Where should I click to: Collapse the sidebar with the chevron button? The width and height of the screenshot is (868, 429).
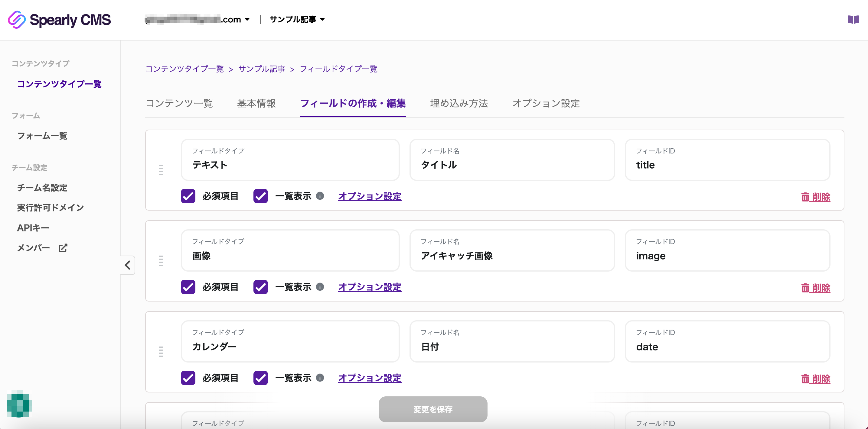[128, 265]
